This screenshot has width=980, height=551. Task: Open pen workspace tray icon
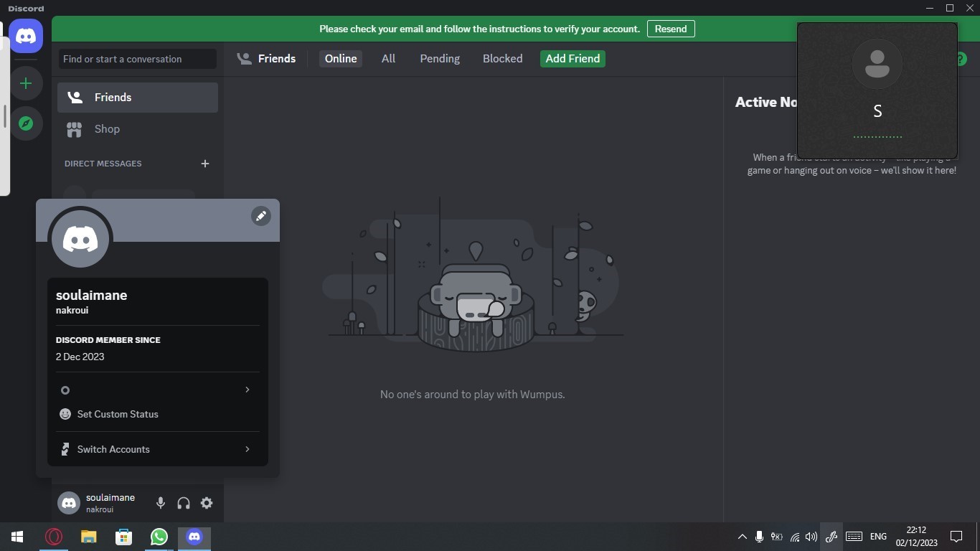(x=831, y=537)
